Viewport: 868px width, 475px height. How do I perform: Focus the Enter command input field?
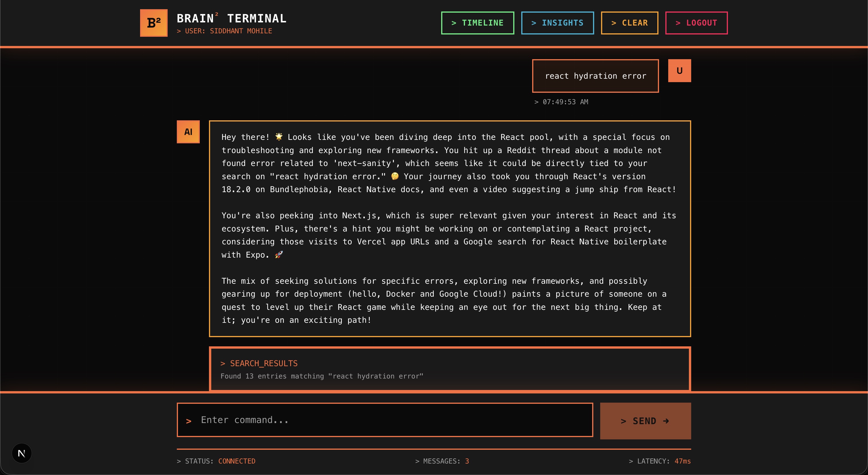click(x=391, y=420)
